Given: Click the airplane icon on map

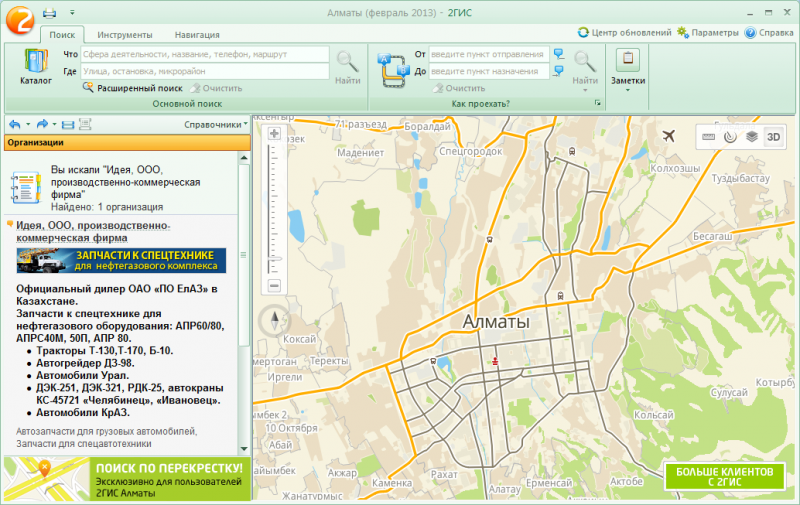Looking at the screenshot, I should pos(668,136).
